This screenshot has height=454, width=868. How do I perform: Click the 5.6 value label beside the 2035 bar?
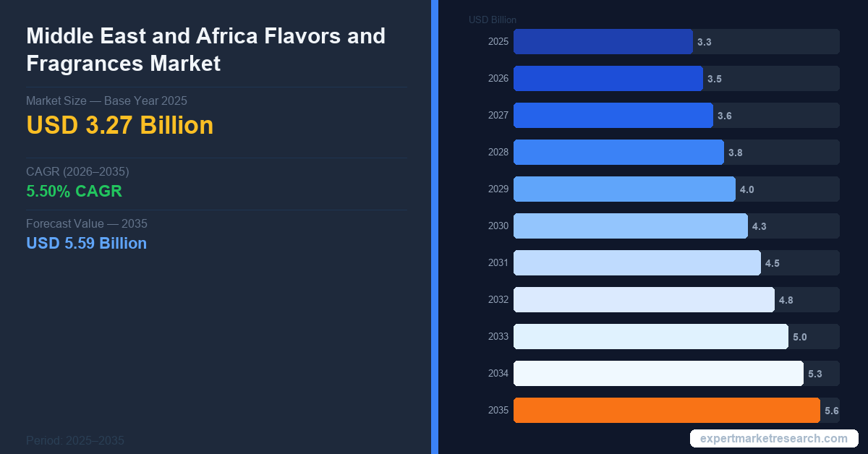831,411
